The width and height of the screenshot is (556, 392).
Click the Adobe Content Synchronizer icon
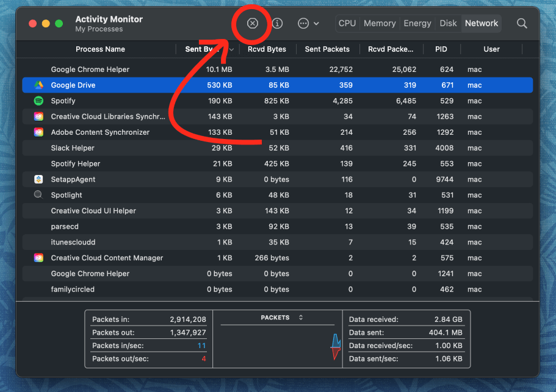click(38, 132)
